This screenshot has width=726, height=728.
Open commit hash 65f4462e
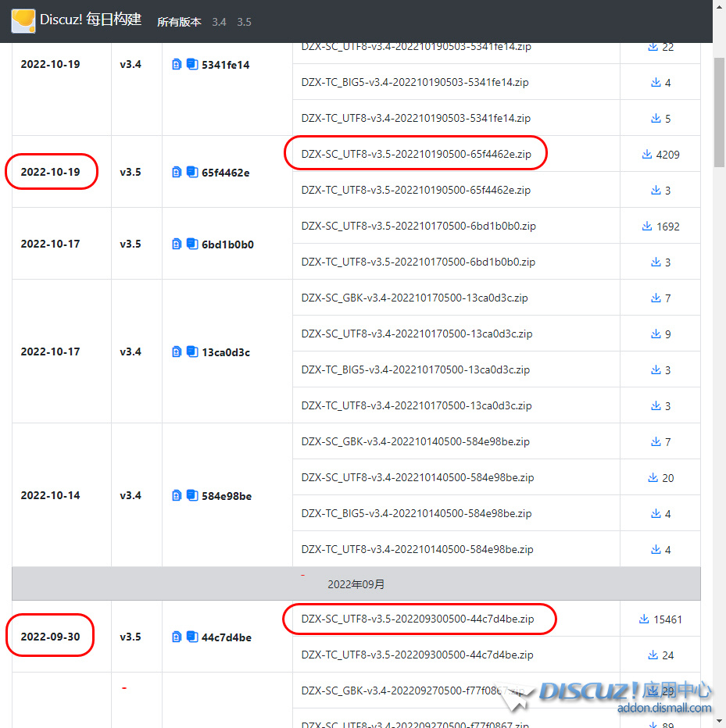[x=225, y=173]
